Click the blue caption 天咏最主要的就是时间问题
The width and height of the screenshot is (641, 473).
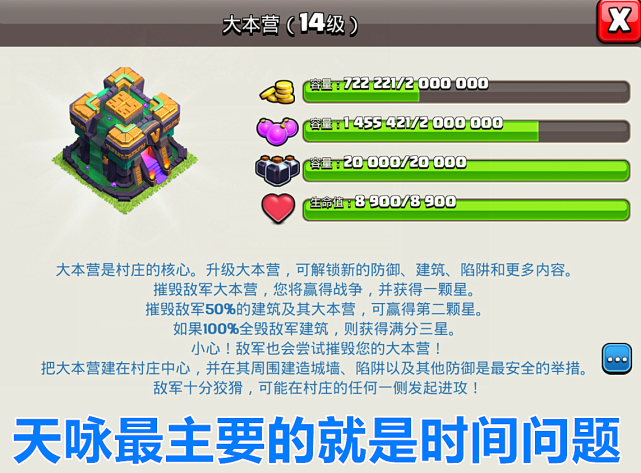[317, 440]
